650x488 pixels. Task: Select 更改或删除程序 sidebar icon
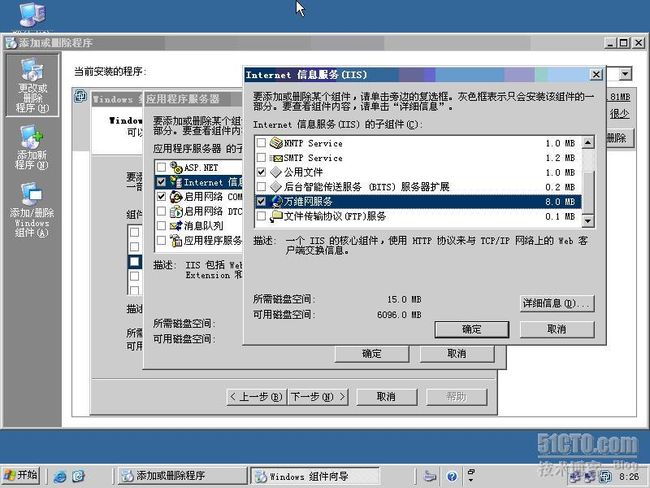tap(32, 85)
